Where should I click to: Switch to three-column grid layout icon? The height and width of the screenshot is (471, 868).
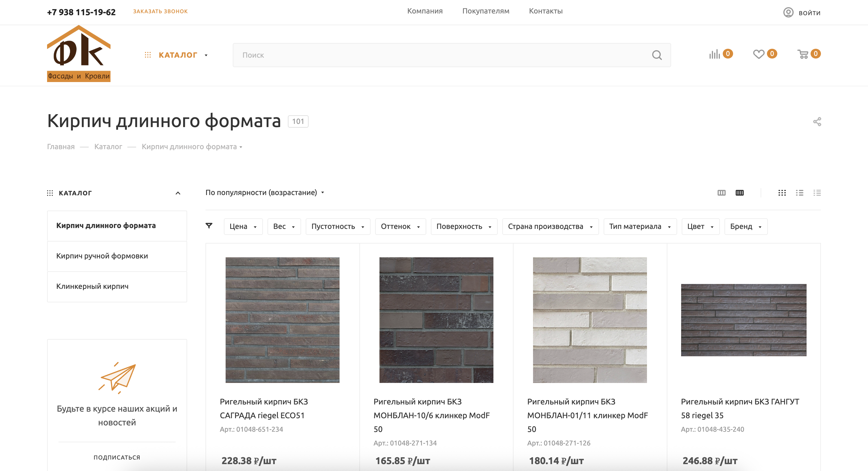pos(721,193)
